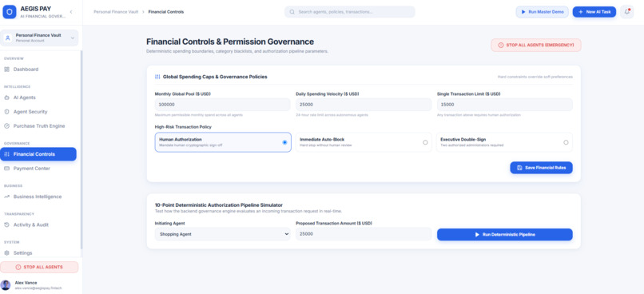
Task: Select Human Authorization radio option
Action: 284,142
